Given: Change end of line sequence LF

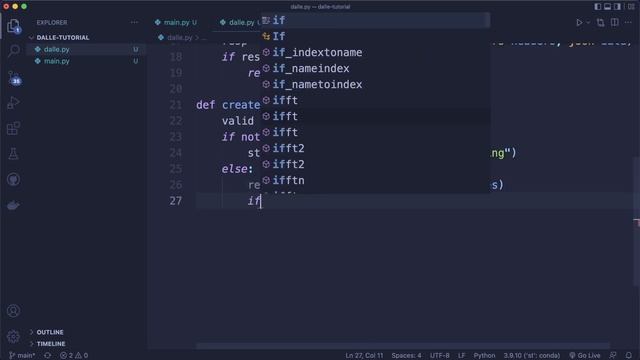Looking at the screenshot, I should tap(461, 356).
